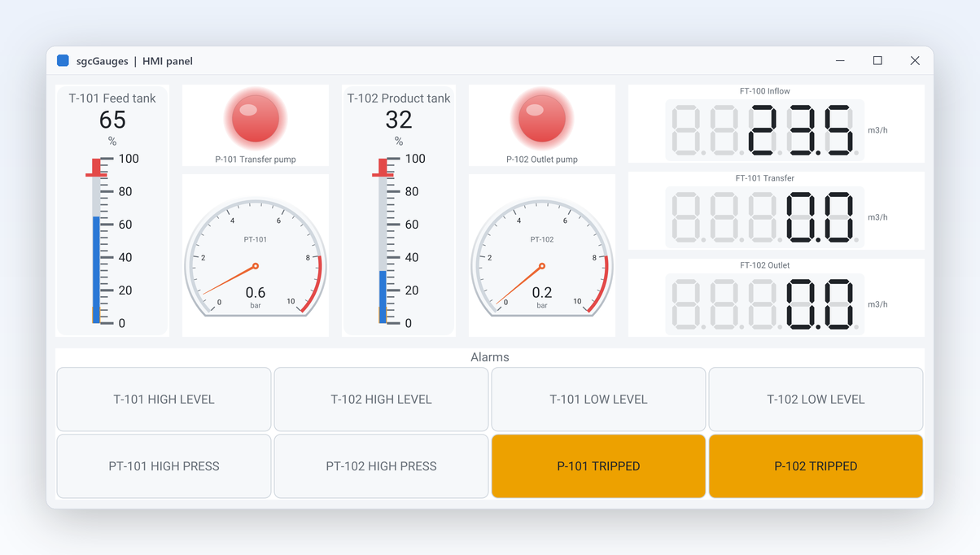Toggle the T-101 HIGH LEVEL alarm tile
This screenshot has width=980, height=555.
[164, 400]
